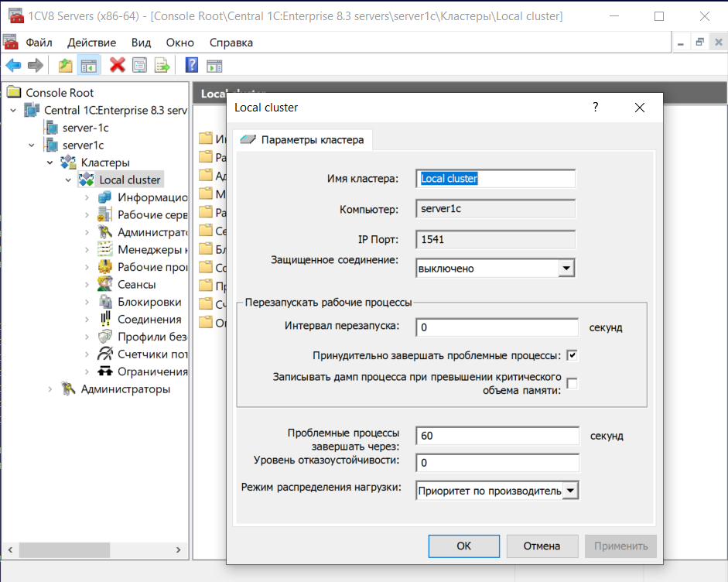
Task: Open the Режим распределения нагрузки dropdown
Action: pyautogui.click(x=570, y=490)
